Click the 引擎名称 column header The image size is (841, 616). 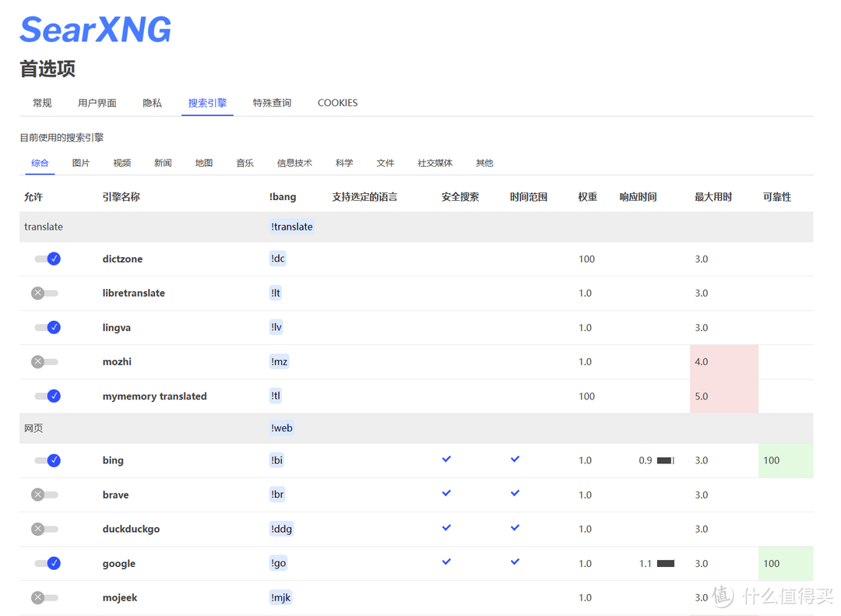(x=121, y=197)
